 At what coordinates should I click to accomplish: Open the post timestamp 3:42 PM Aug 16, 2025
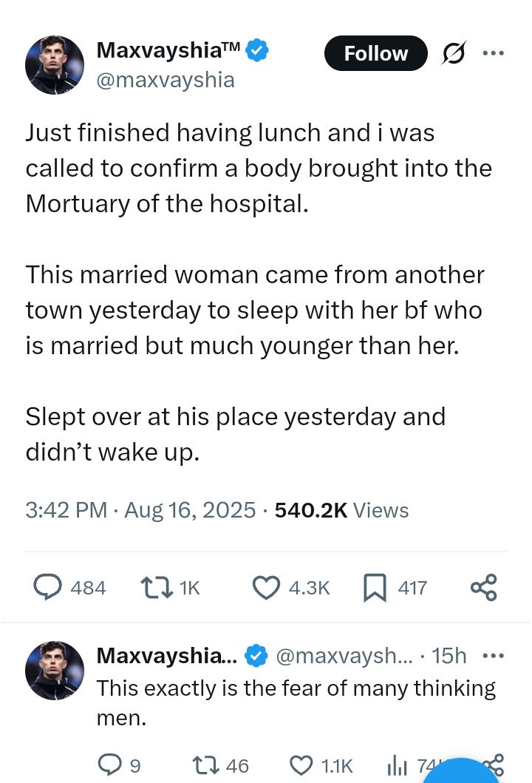click(140, 510)
